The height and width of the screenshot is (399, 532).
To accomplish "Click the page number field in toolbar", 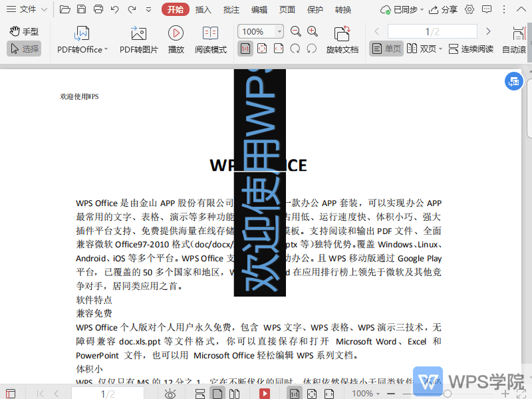I will click(432, 31).
